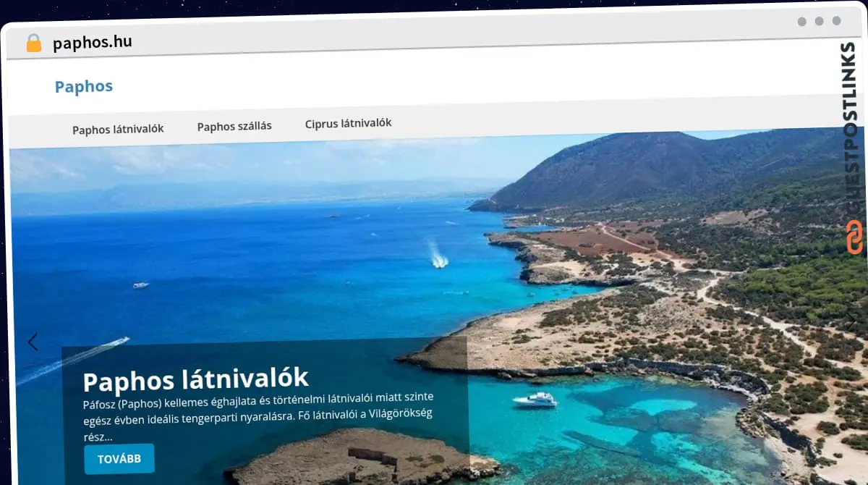Click the speedboat wake in open sea
The height and width of the screenshot is (485, 868).
(x=438, y=256)
